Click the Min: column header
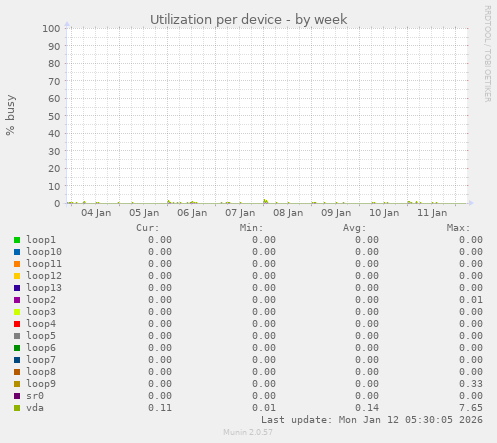Viewport: 497px width, 443px height. point(251,228)
